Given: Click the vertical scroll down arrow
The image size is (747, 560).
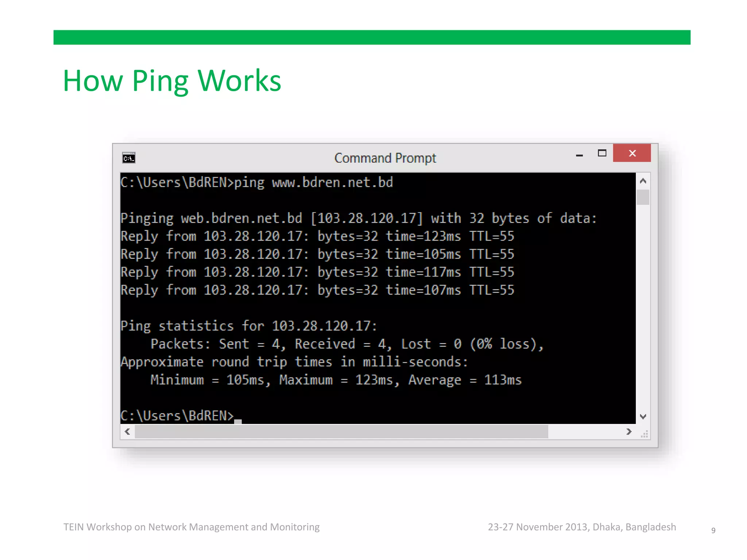Looking at the screenshot, I should 643,416.
